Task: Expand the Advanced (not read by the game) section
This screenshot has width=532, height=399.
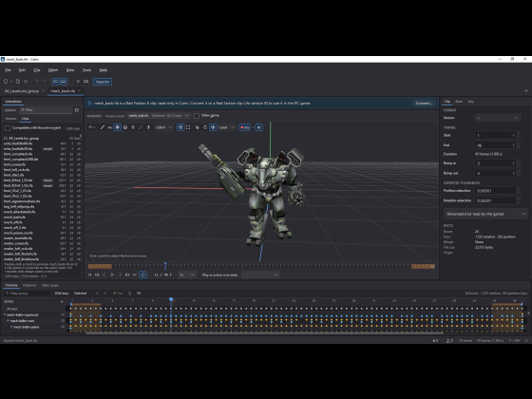Action: tap(485, 214)
